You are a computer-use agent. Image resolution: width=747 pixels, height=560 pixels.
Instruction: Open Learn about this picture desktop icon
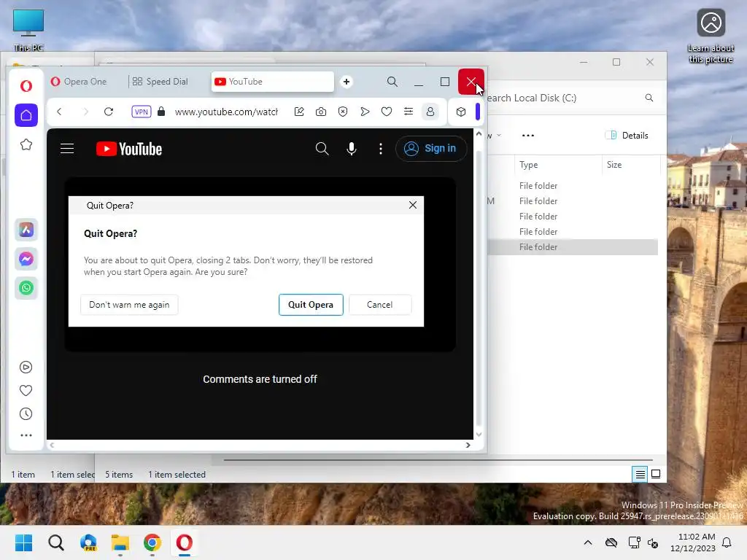click(x=711, y=36)
